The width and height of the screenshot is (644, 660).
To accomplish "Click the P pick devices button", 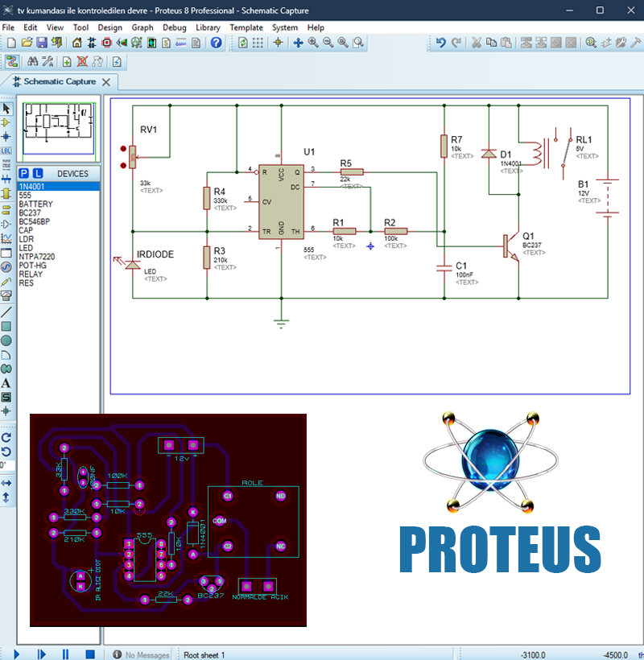I will coord(24,174).
